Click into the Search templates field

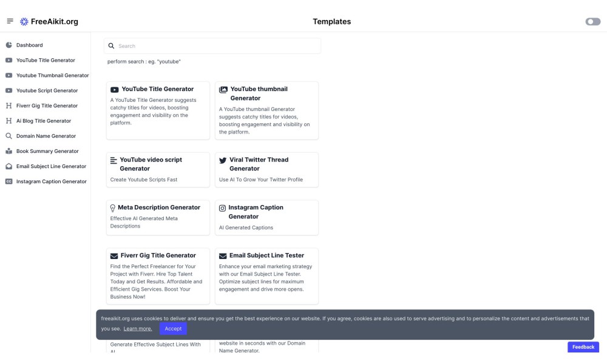[212, 45]
